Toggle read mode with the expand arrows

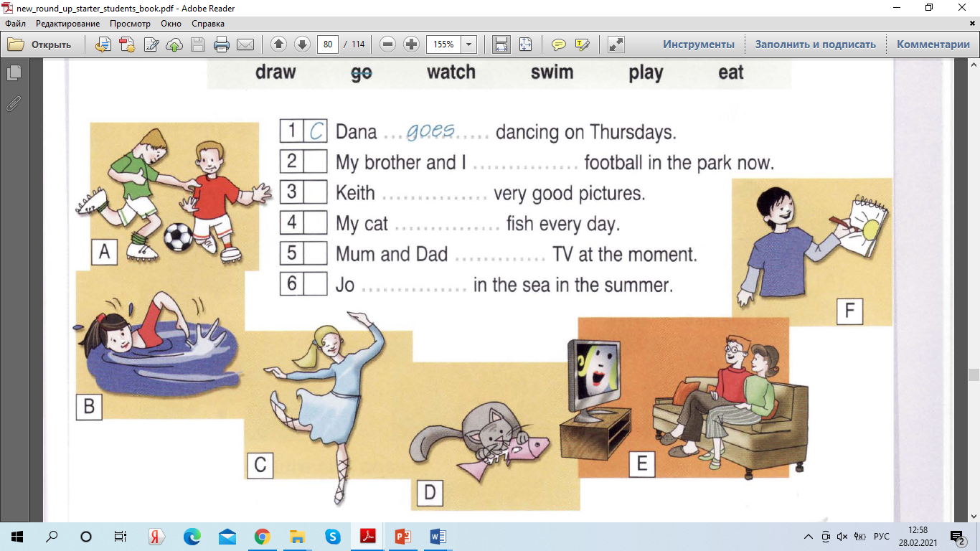616,44
